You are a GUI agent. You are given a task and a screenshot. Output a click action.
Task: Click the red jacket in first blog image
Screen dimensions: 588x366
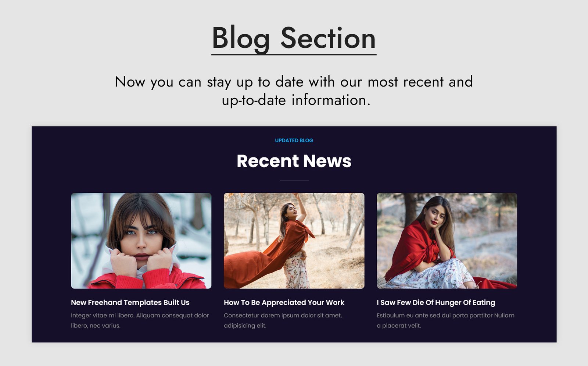(x=147, y=280)
